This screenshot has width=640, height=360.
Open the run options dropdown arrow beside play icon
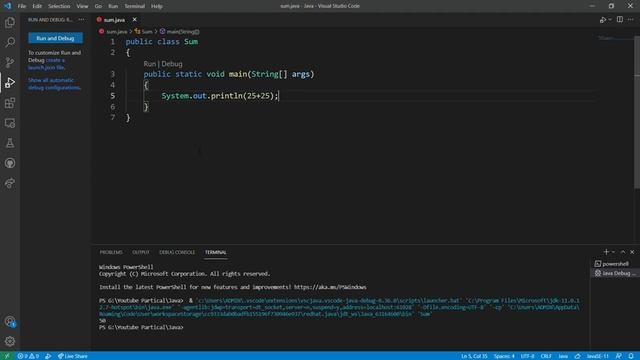click(x=610, y=20)
